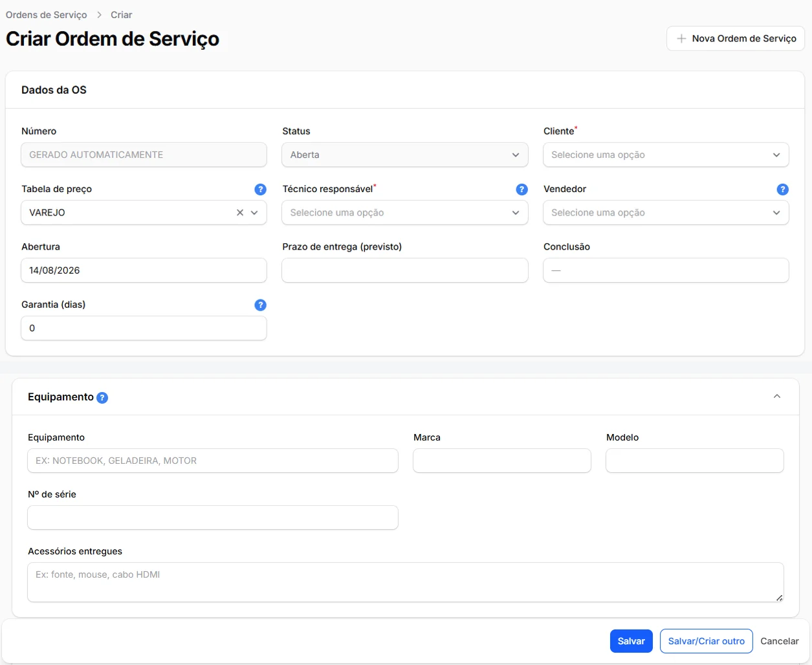The image size is (812, 665).
Task: Focus the Acessórios entregues textarea
Action: (x=406, y=582)
